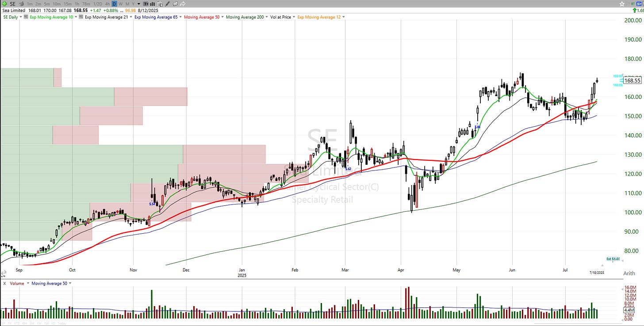Viewport: 644px width, 326px height.
Task: Click the RT real-time indicator
Action: tap(632, 4)
